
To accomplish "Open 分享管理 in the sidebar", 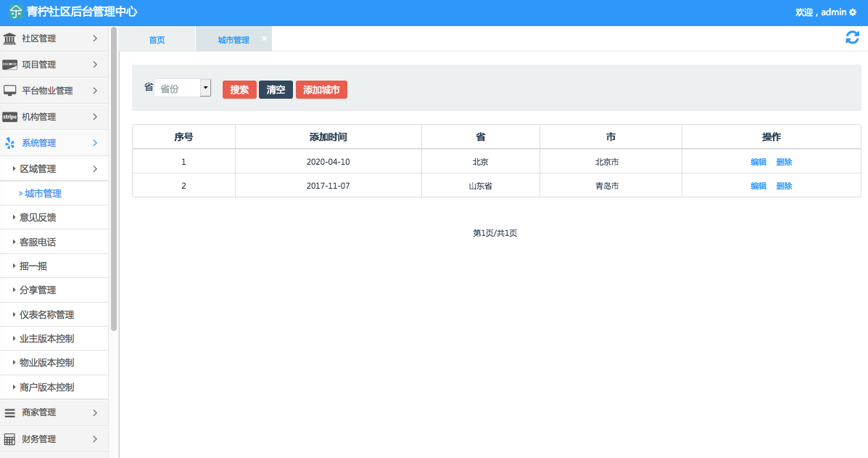I will pos(38,290).
